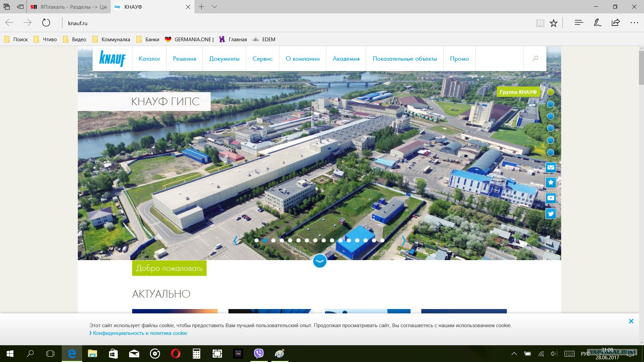
Task: Click the star favorites icon on right sidebar
Action: coord(551,183)
